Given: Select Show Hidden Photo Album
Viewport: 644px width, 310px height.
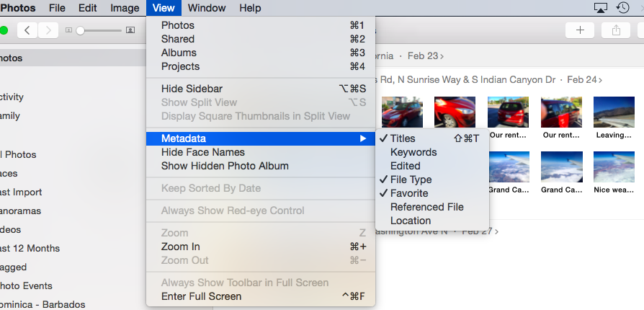Looking at the screenshot, I should pyautogui.click(x=225, y=166).
